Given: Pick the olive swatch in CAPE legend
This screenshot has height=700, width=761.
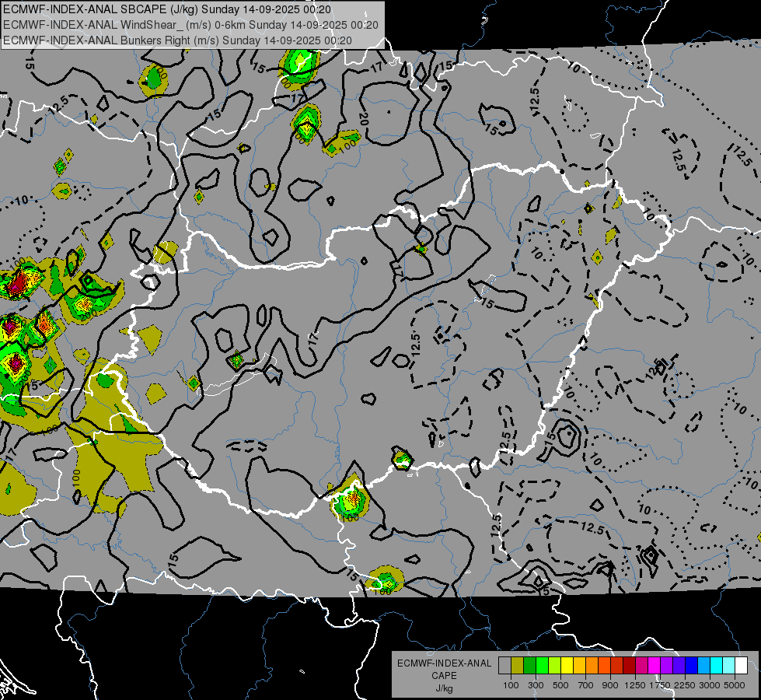Looking at the screenshot, I should 518,666.
